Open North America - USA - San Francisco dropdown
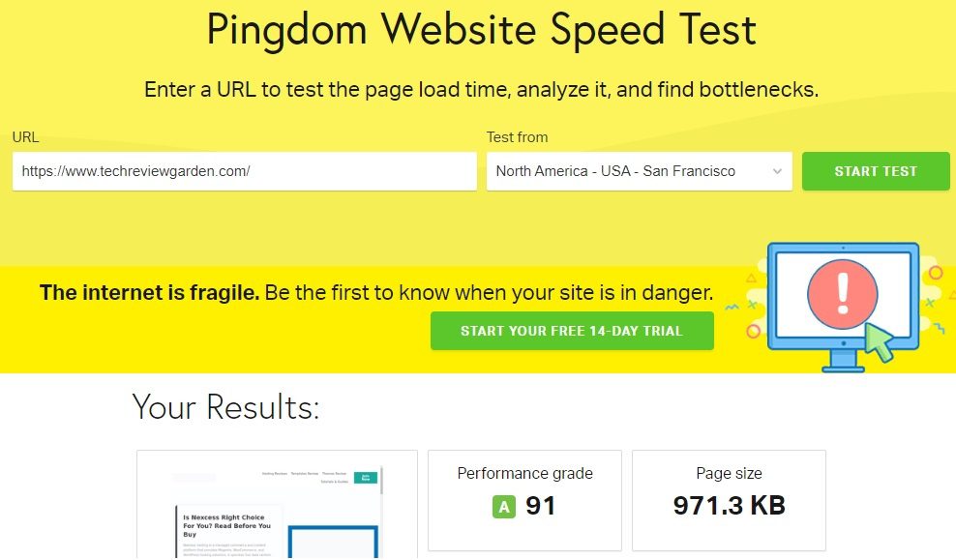This screenshot has height=560, width=956. [639, 171]
